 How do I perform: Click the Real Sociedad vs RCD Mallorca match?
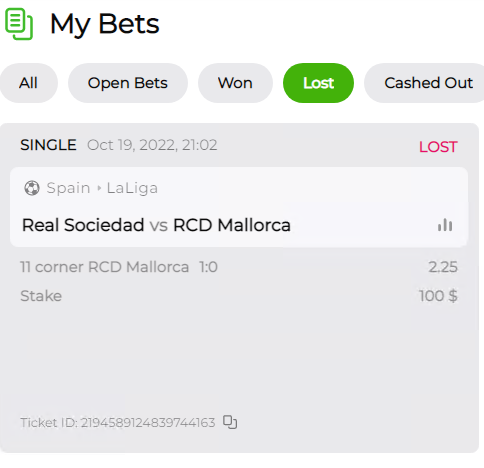(x=156, y=225)
